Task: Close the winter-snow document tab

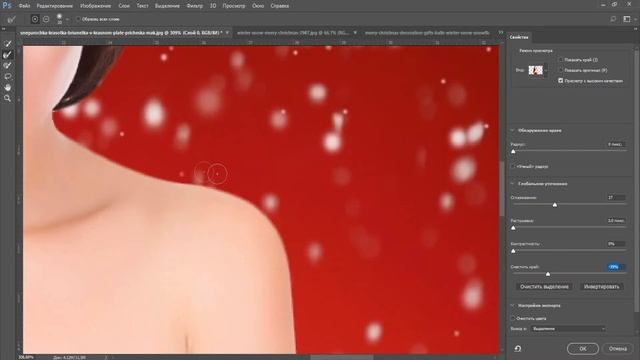Action: pos(355,33)
